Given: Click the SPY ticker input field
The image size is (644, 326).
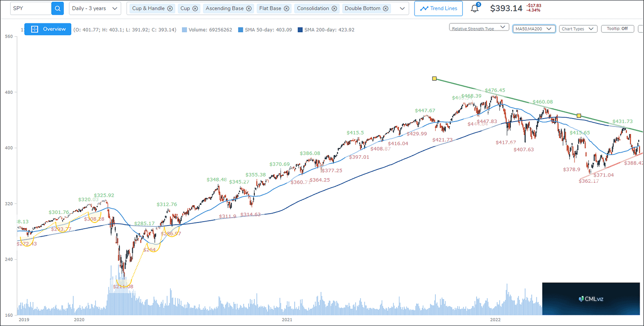Looking at the screenshot, I should (x=31, y=8).
